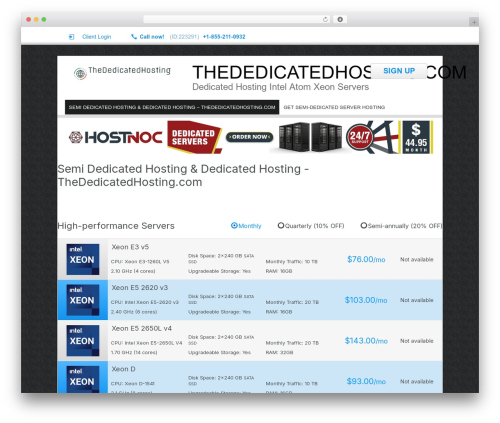Click the Xeon E3 v5 server title

(x=130, y=247)
